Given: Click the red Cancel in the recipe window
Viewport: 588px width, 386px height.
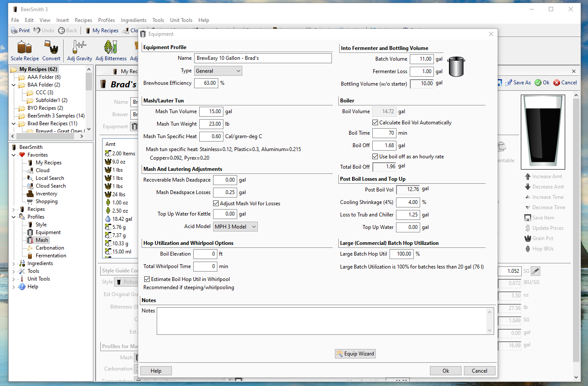Looking at the screenshot, I should click(565, 83).
